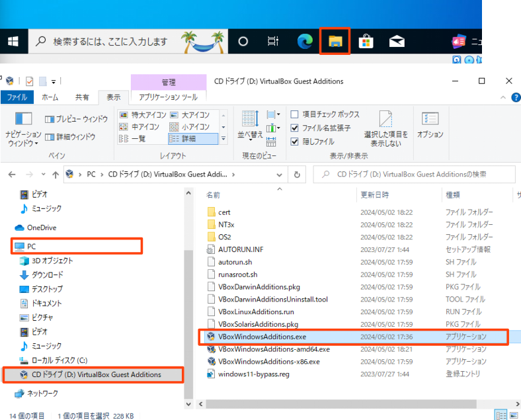Go up one folder level arrow
The width and height of the screenshot is (521, 420).
[56, 175]
